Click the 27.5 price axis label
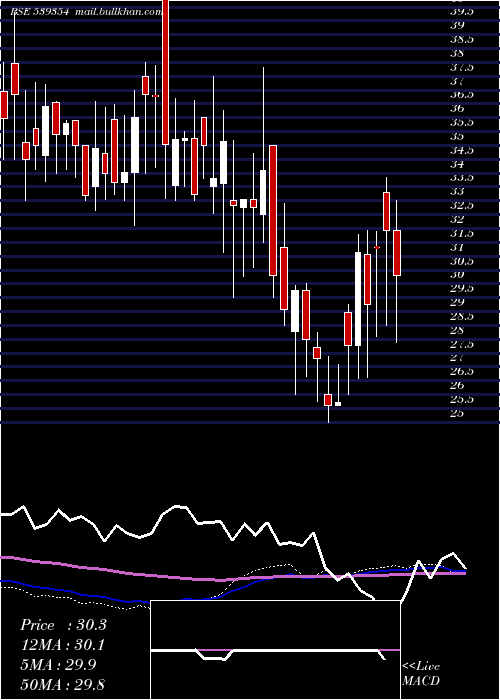The height and width of the screenshot is (700, 500). [461, 344]
